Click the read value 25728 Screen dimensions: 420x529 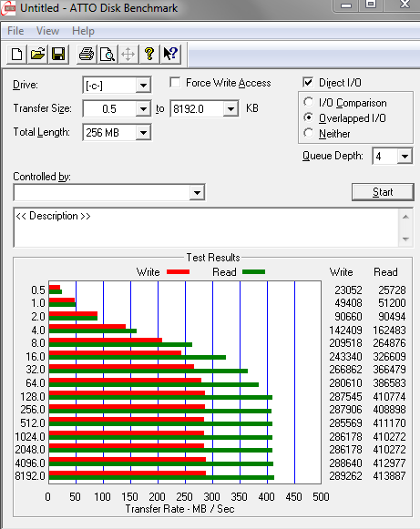pos(392,290)
